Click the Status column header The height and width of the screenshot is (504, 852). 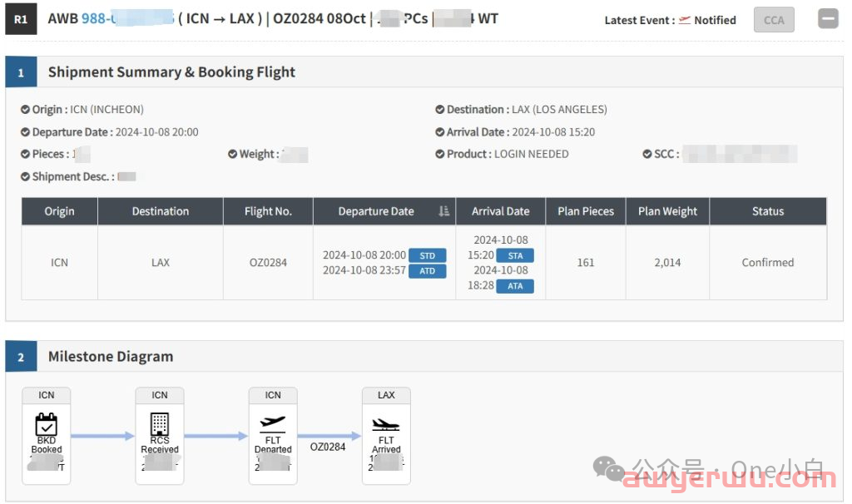768,211
